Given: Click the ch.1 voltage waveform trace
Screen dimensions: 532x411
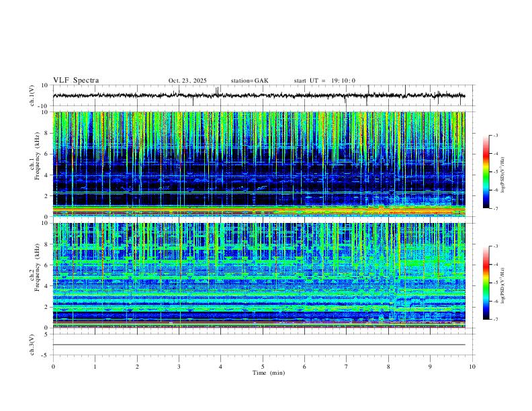Looking at the screenshot, I should point(259,95).
